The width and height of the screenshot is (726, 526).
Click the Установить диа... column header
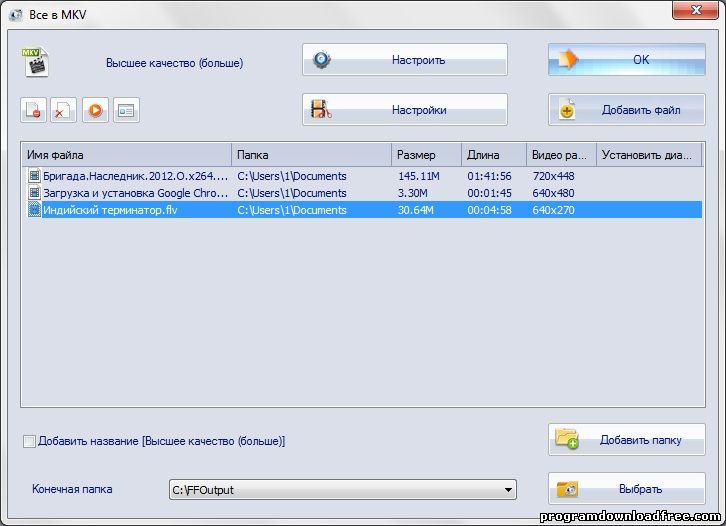coord(649,155)
